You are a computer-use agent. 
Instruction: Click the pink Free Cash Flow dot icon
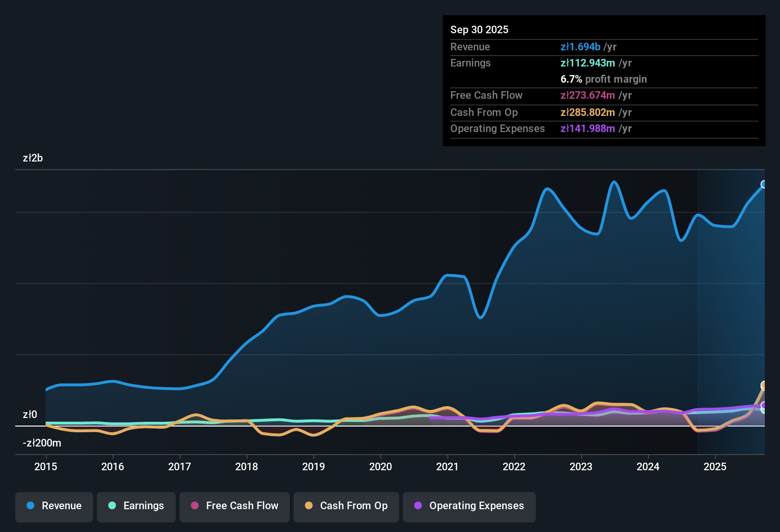coord(194,506)
